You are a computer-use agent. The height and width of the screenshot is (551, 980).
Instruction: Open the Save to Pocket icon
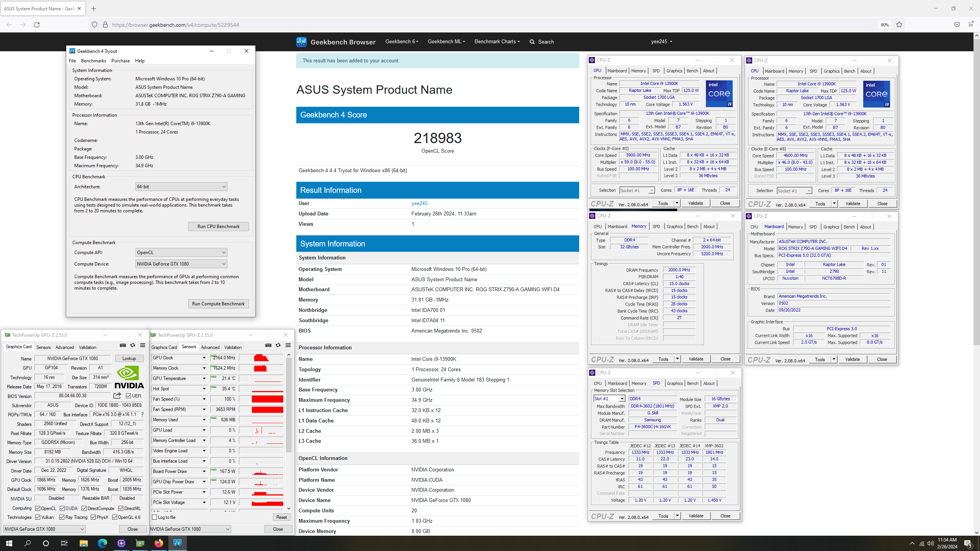click(957, 25)
